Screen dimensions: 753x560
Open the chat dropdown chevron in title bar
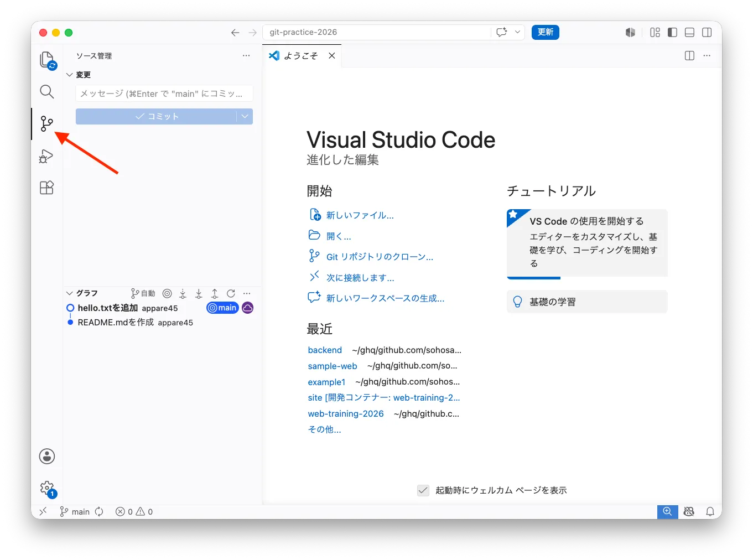pos(517,32)
